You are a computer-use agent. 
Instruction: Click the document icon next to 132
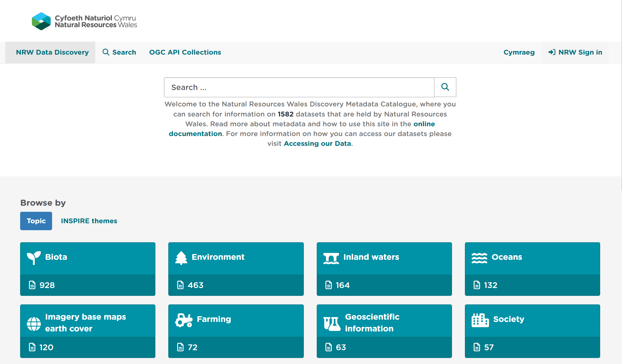tap(477, 285)
